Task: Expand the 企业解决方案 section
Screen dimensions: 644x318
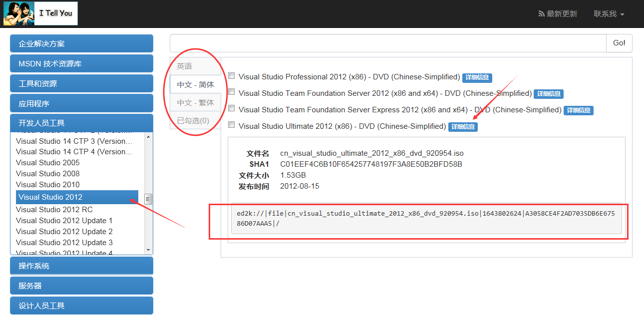Action: [81, 43]
